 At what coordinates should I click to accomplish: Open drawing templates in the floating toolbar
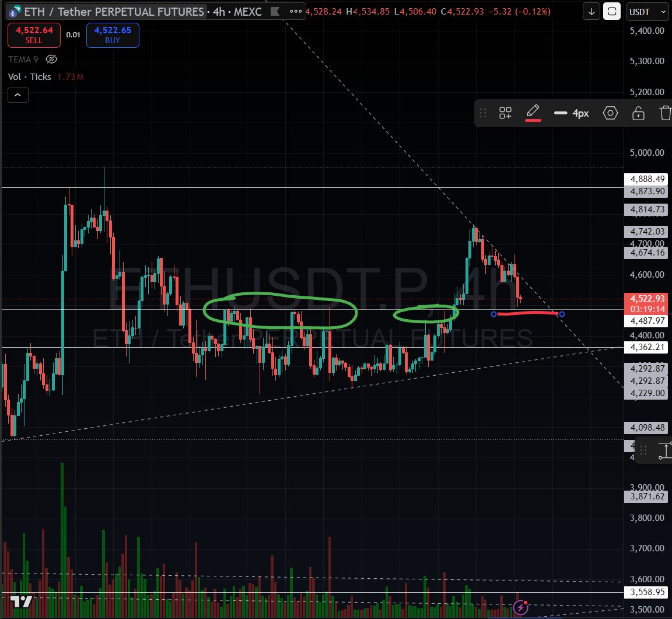[x=505, y=113]
